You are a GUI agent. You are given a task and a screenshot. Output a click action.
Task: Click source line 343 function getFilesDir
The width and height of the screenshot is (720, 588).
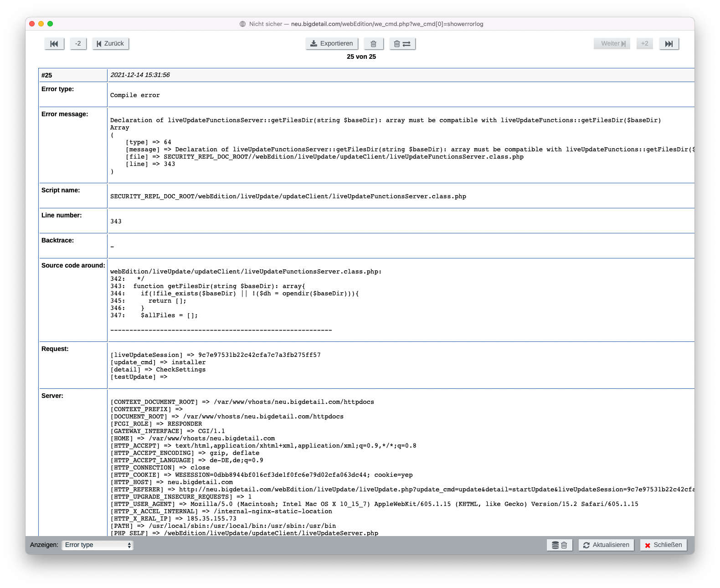pyautogui.click(x=208, y=286)
